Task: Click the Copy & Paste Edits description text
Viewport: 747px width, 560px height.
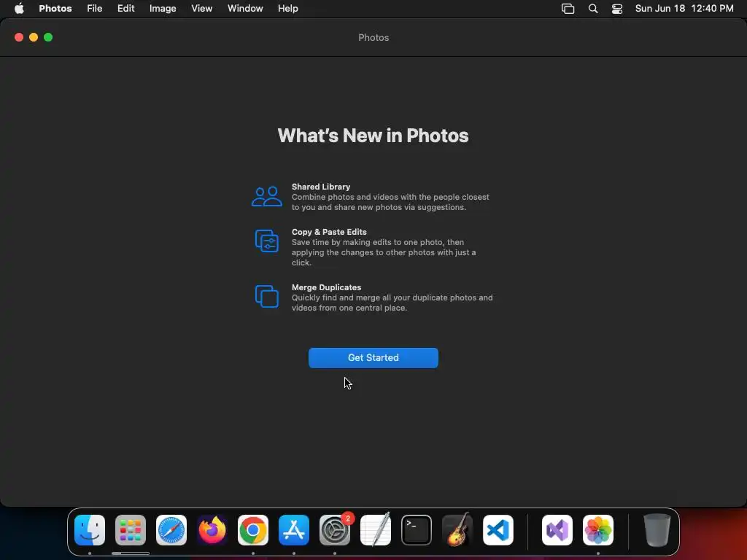Action: [x=384, y=252]
